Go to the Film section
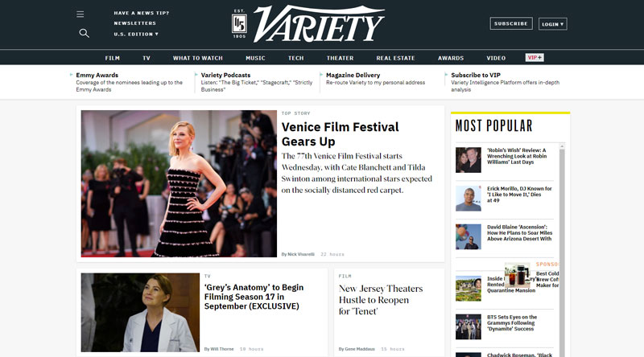 112,58
